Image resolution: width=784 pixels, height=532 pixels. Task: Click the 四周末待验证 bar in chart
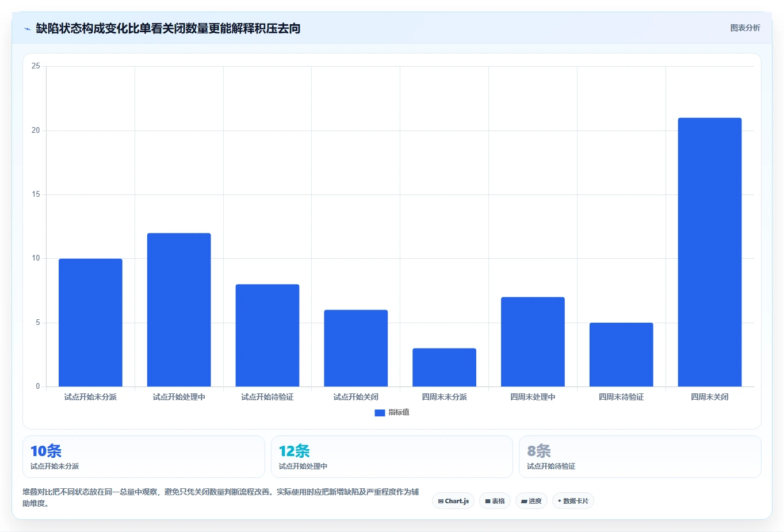point(621,355)
